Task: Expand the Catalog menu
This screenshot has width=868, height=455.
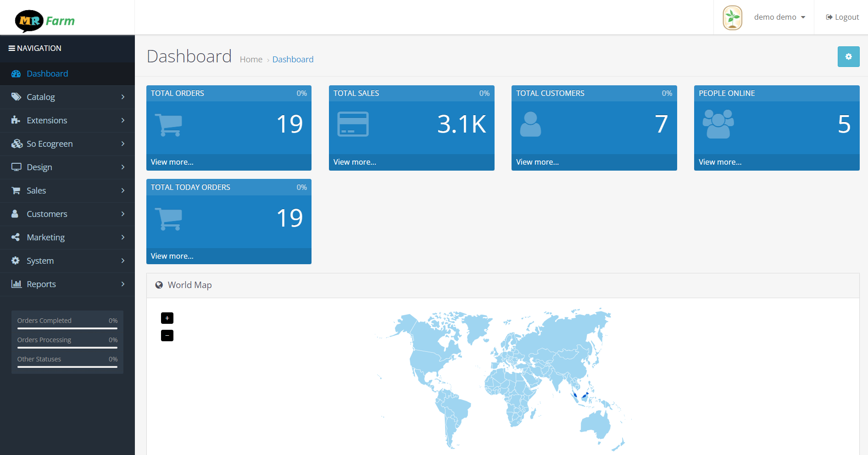Action: (67, 97)
